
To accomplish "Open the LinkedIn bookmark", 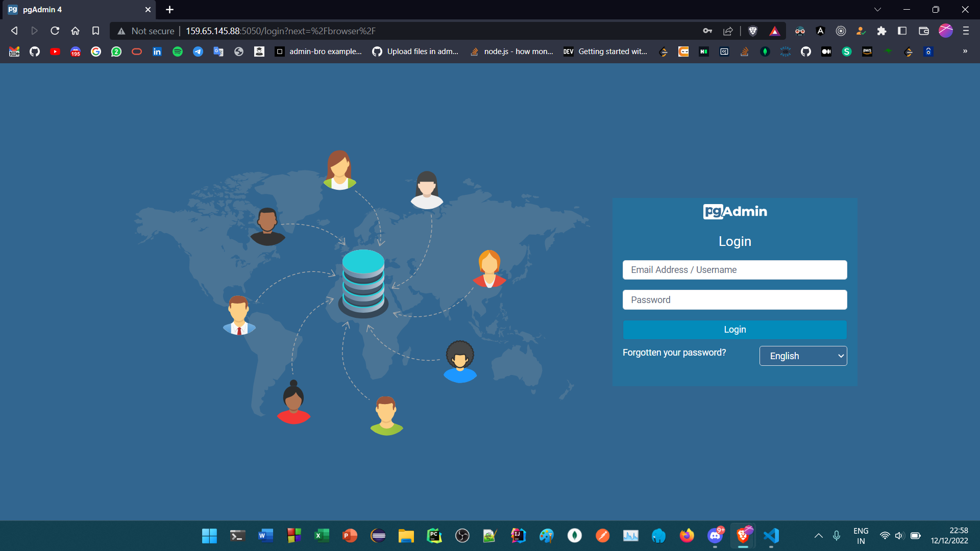I will (157, 51).
